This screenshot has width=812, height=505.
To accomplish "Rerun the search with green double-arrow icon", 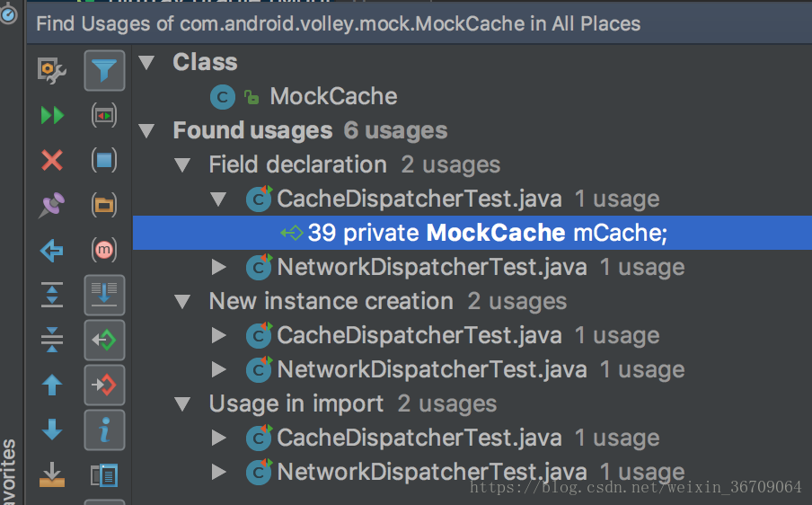I will (52, 115).
